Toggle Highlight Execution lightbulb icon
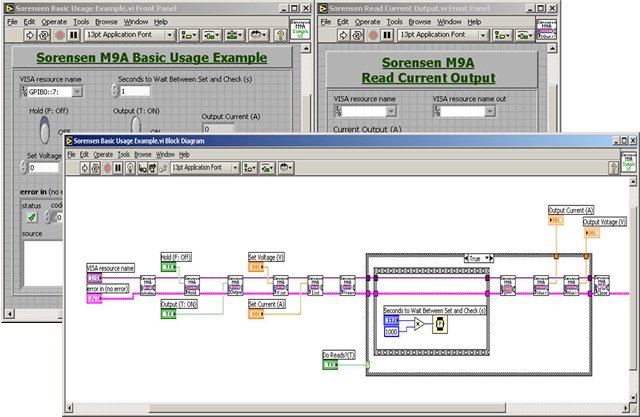Image resolution: width=640 pixels, height=417 pixels. (131, 168)
